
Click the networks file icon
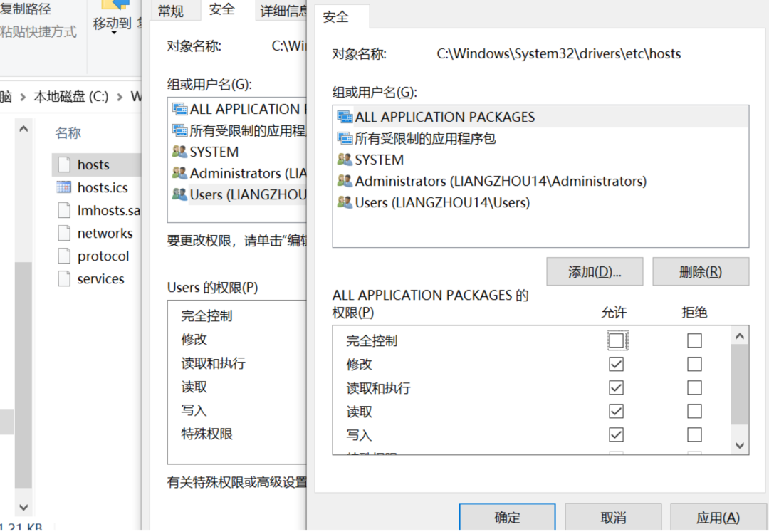coord(64,233)
